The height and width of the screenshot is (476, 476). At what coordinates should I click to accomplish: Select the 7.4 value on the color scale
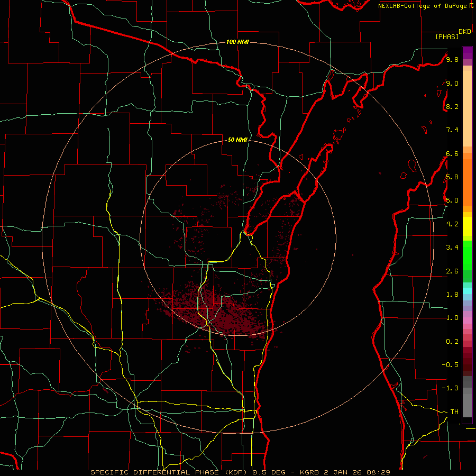(x=452, y=130)
